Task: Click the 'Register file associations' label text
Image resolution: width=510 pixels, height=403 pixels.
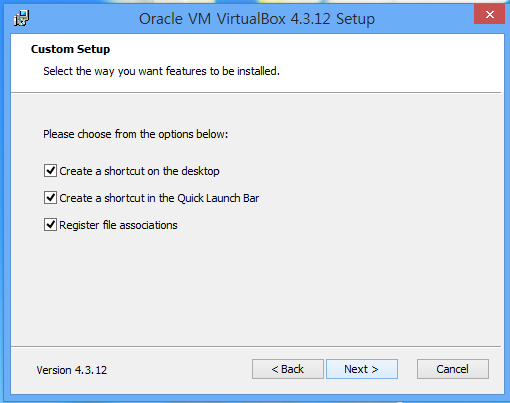Action: [118, 225]
